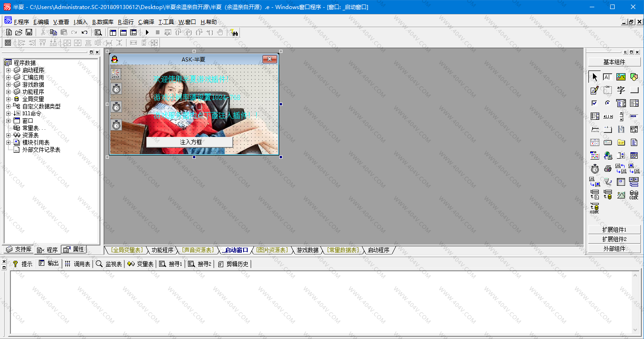Click the Run (play) button in the toolbar
Screen dimensions: 644x339
147,33
